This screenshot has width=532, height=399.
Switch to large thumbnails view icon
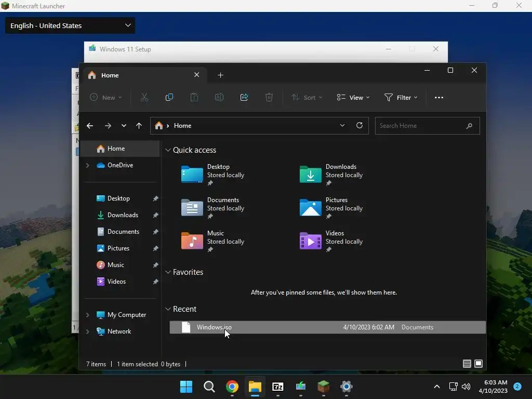pyautogui.click(x=478, y=364)
